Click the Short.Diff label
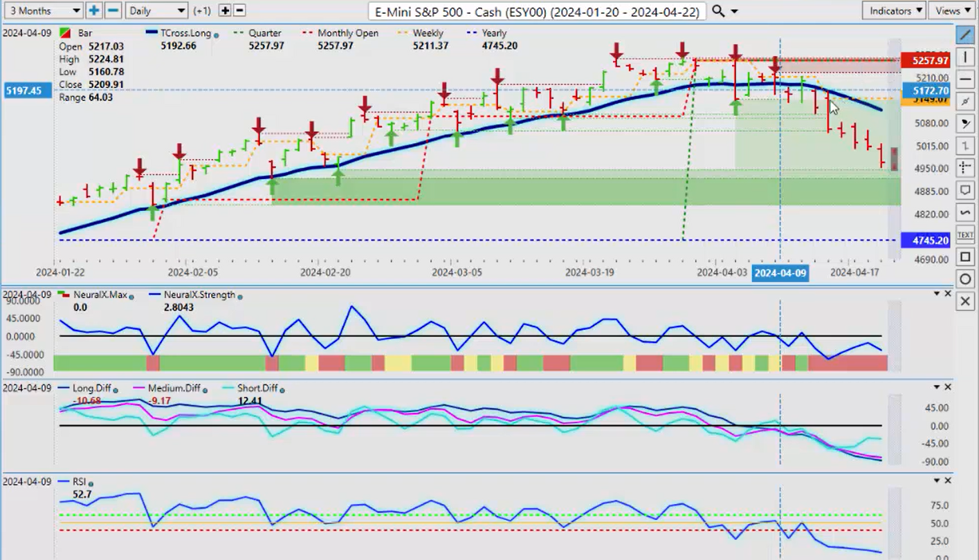Image resolution: width=979 pixels, height=560 pixels. (x=257, y=389)
